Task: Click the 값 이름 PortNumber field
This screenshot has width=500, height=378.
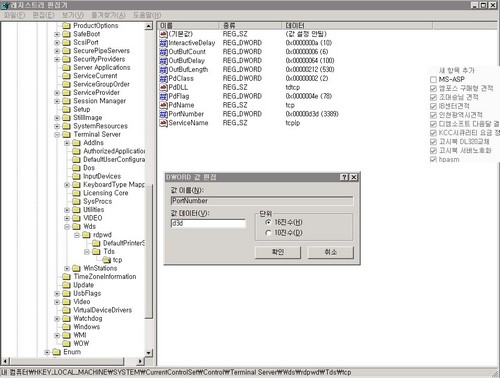Action: [x=262, y=201]
